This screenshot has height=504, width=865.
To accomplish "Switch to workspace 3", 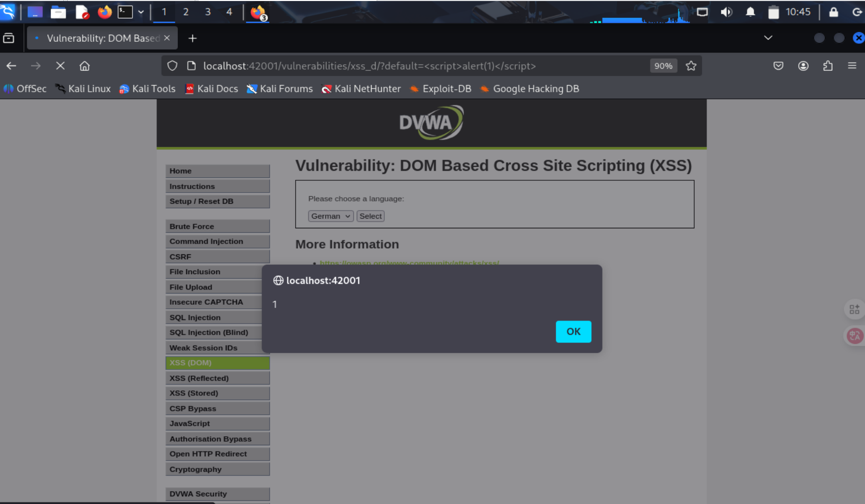I will [208, 12].
